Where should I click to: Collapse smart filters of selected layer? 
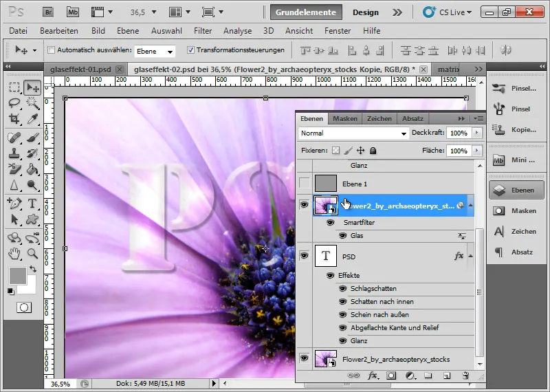point(471,206)
